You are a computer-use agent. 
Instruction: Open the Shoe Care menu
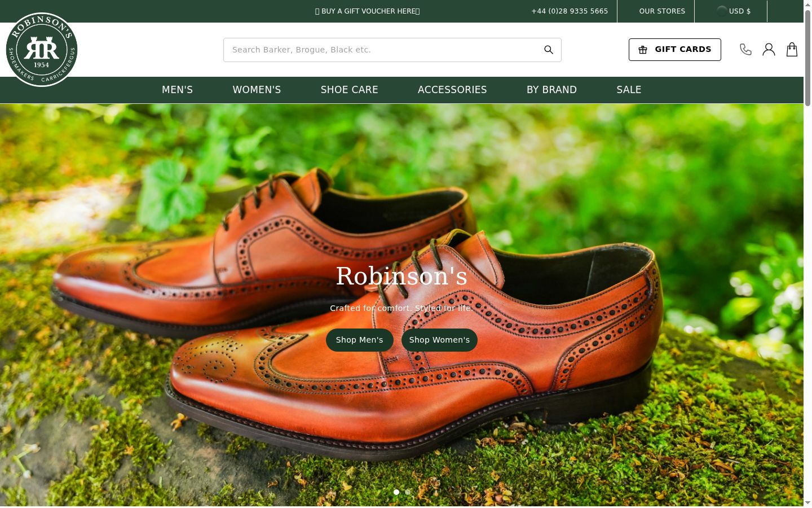[350, 90]
